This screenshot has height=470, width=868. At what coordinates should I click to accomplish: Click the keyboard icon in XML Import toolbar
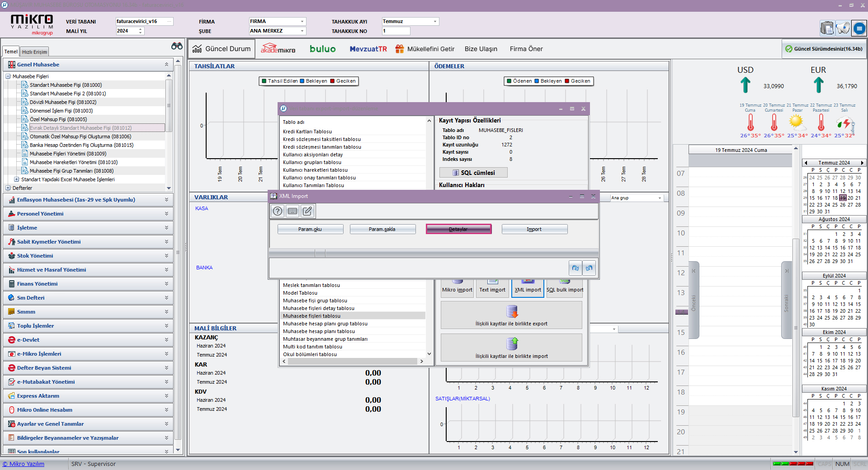[292, 211]
